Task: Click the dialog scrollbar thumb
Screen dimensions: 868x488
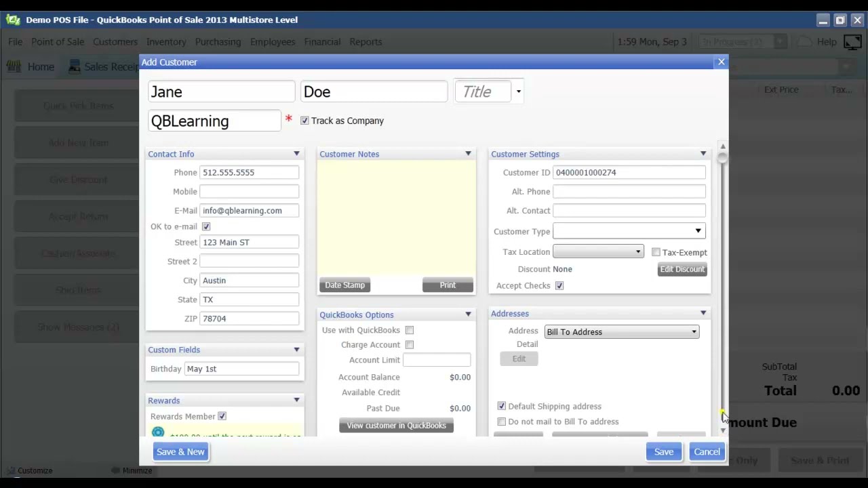Action: click(x=722, y=158)
